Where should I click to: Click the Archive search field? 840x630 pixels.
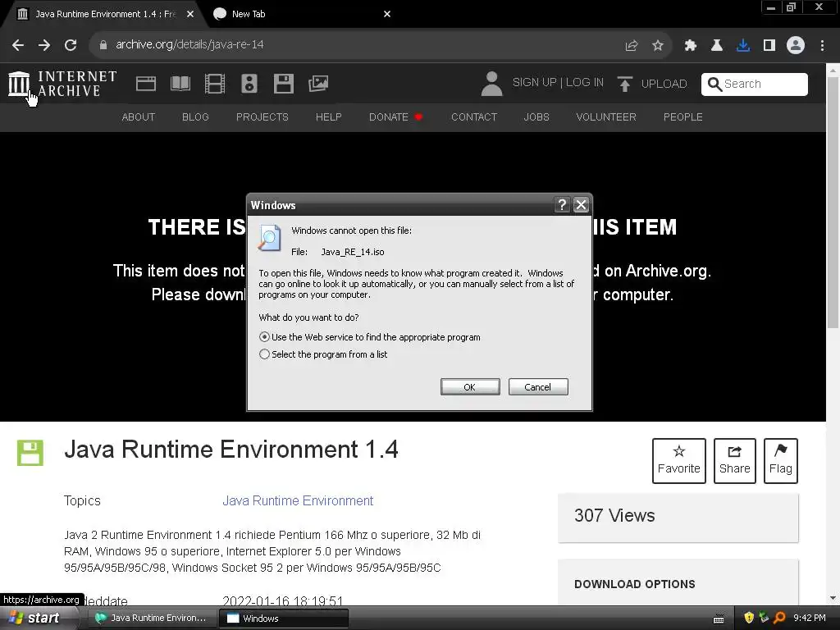tap(755, 84)
